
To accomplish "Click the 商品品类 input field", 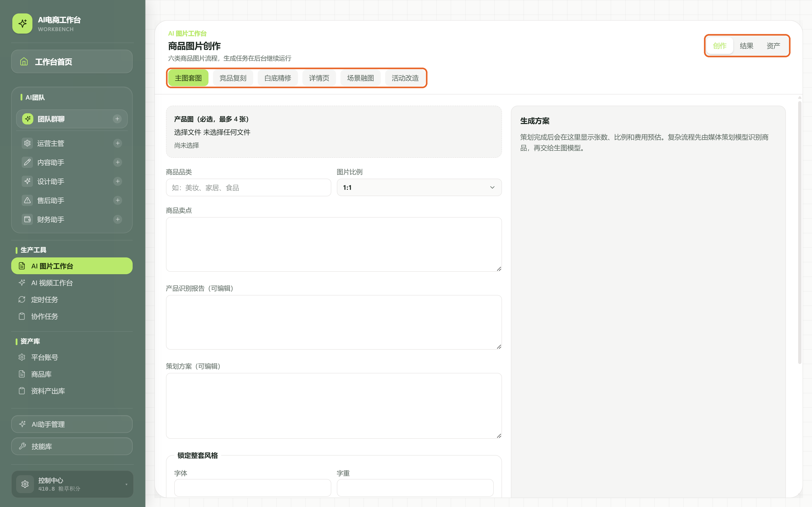I will 249,187.
